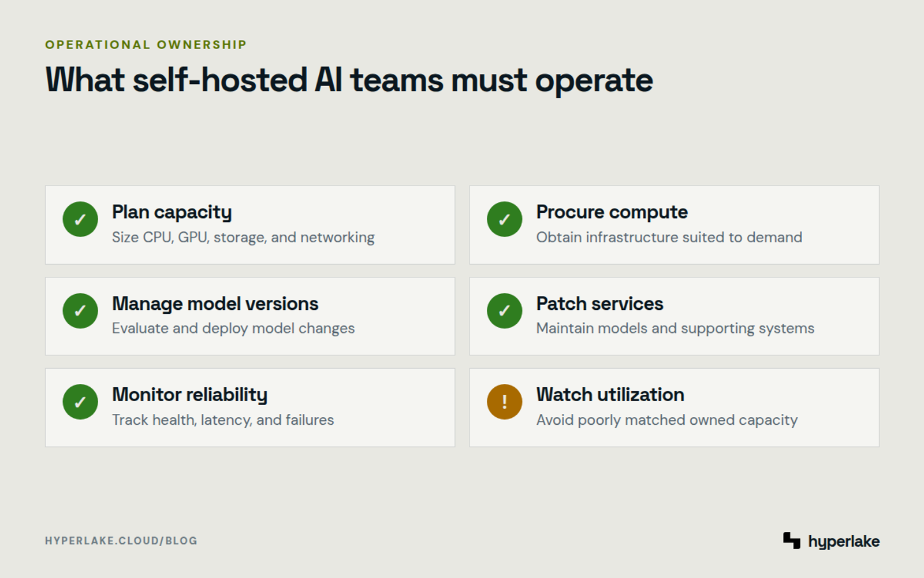
Task: Click the hyperlake wordmark text
Action: click(x=844, y=542)
